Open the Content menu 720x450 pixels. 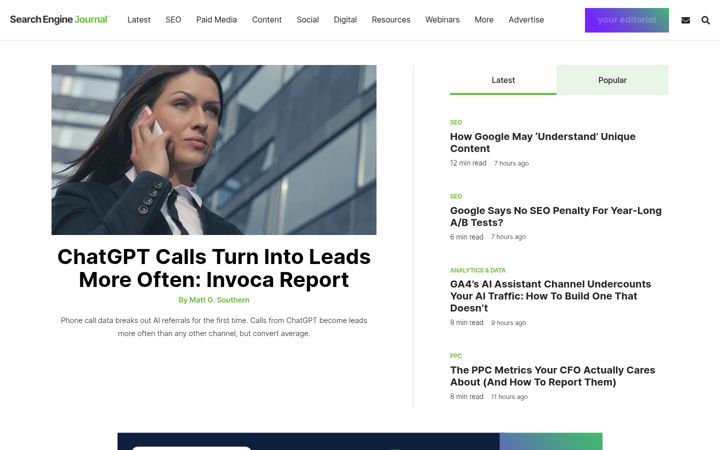pos(267,20)
